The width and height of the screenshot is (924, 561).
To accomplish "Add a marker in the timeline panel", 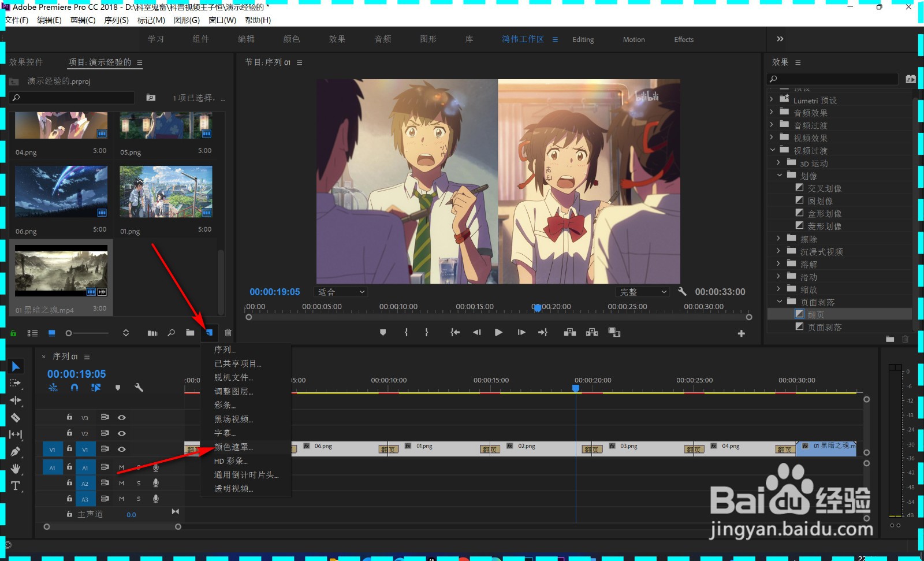I will pyautogui.click(x=118, y=388).
